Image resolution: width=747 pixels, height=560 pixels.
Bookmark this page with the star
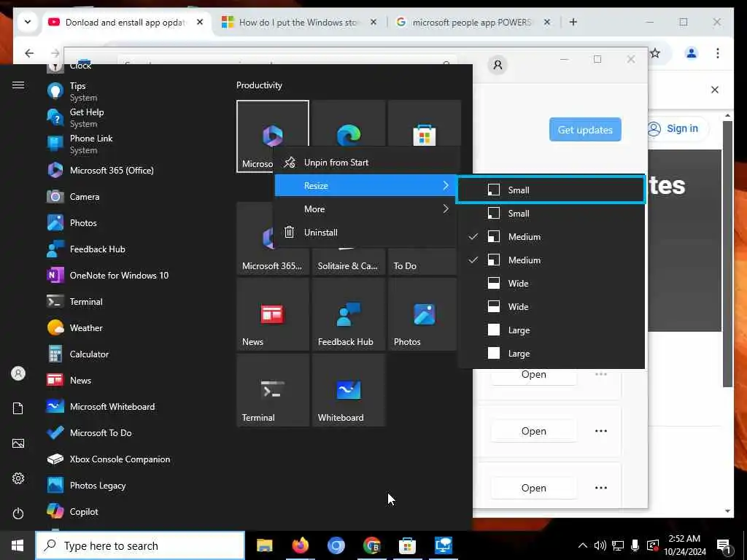655,53
